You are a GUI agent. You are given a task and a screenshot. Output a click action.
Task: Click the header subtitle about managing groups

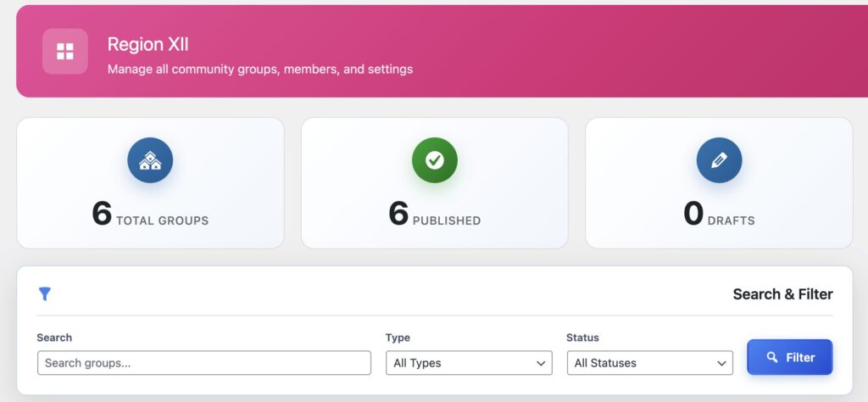tap(259, 70)
